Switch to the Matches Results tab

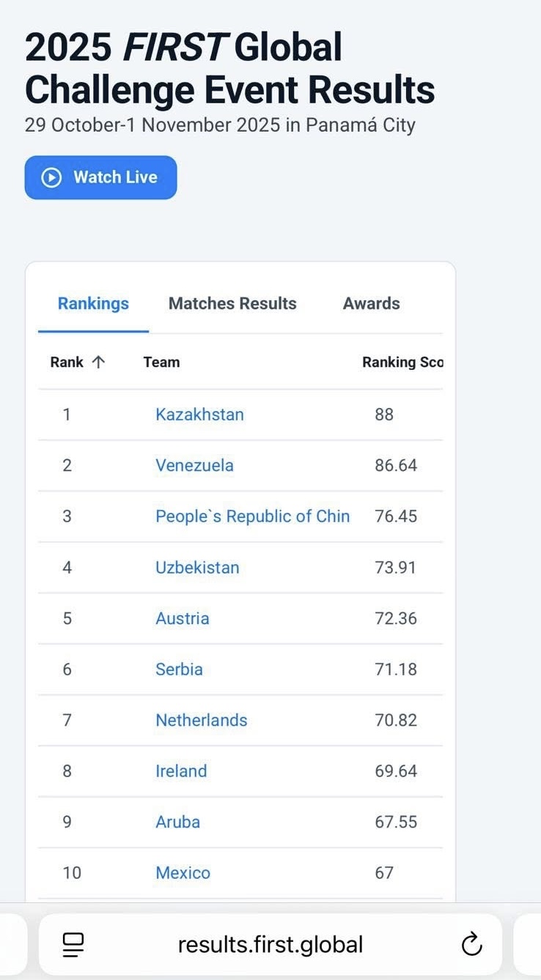point(232,303)
